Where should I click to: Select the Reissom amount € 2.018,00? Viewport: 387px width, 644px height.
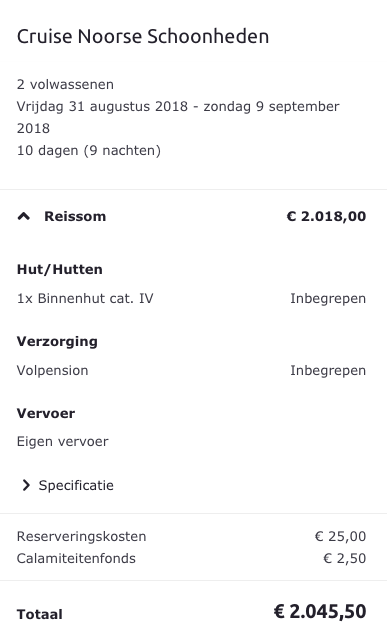point(326,216)
